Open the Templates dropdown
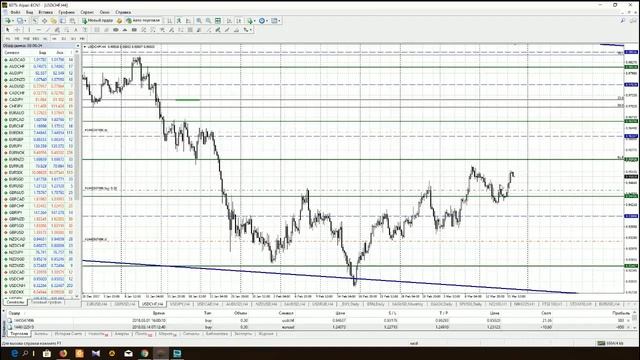Screen dimensions: 640x360 pos(276,20)
